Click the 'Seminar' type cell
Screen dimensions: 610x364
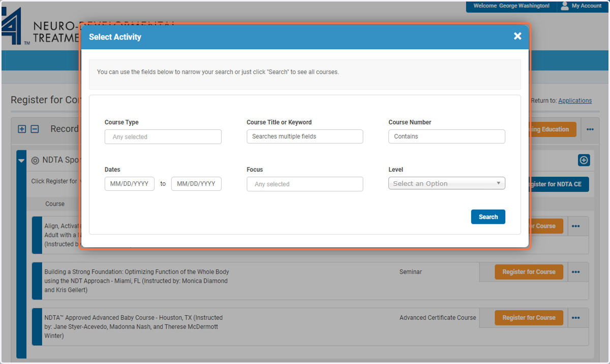tap(411, 272)
